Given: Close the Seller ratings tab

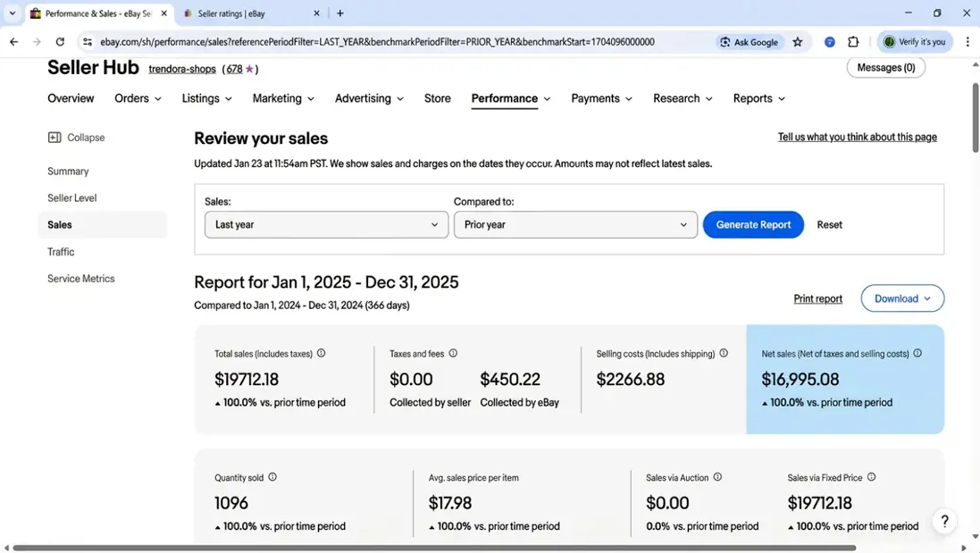Looking at the screenshot, I should pos(316,13).
